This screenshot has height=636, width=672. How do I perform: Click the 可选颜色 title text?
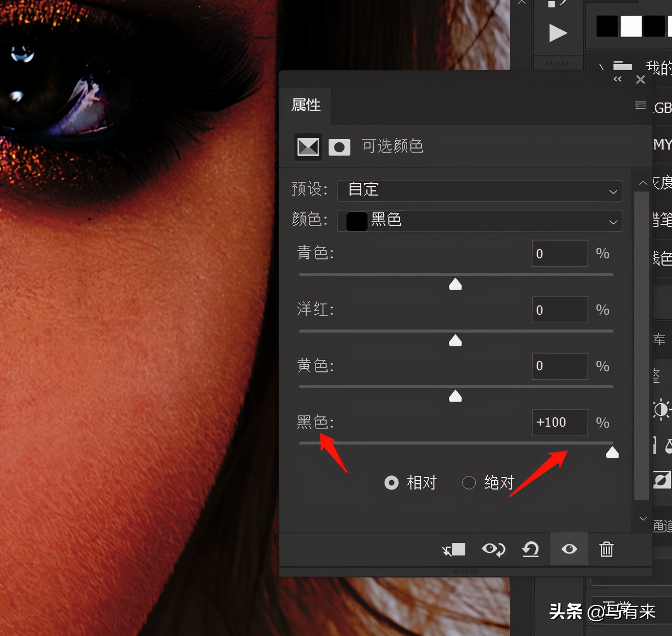pos(393,146)
